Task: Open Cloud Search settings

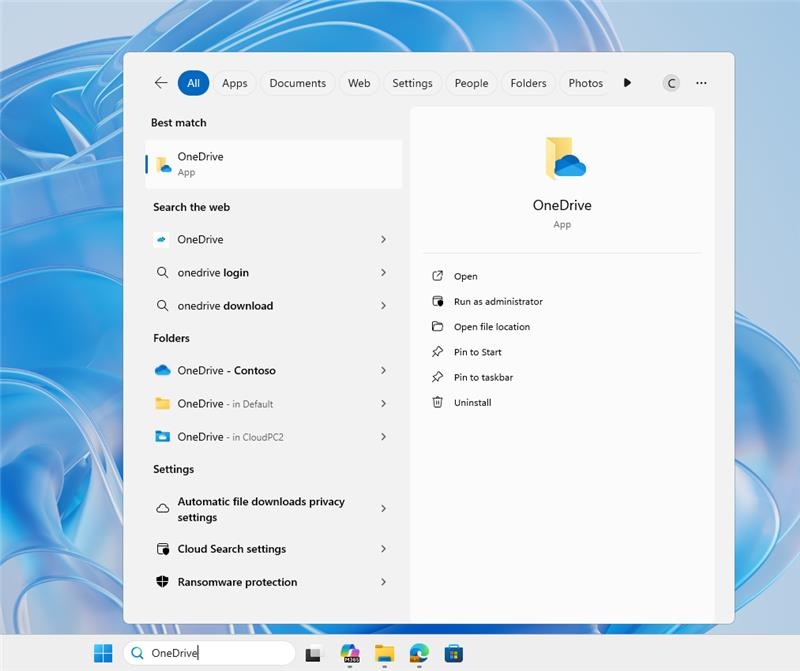Action: point(271,549)
